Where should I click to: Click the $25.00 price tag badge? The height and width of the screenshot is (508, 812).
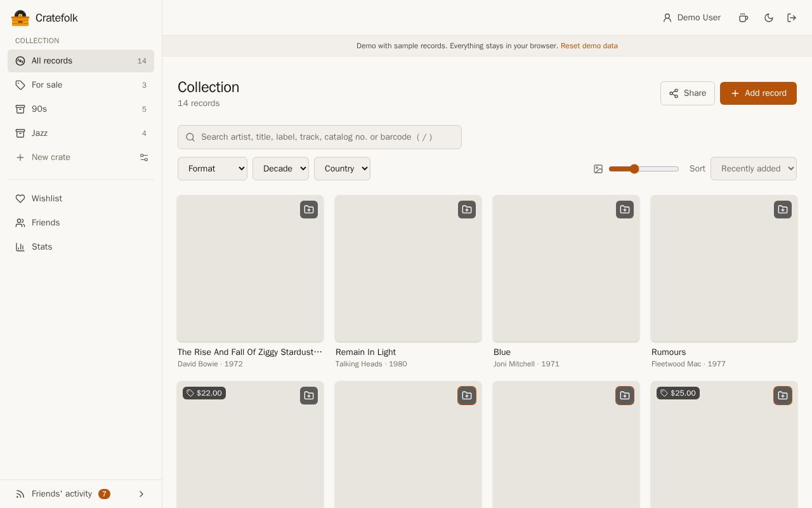click(x=678, y=393)
